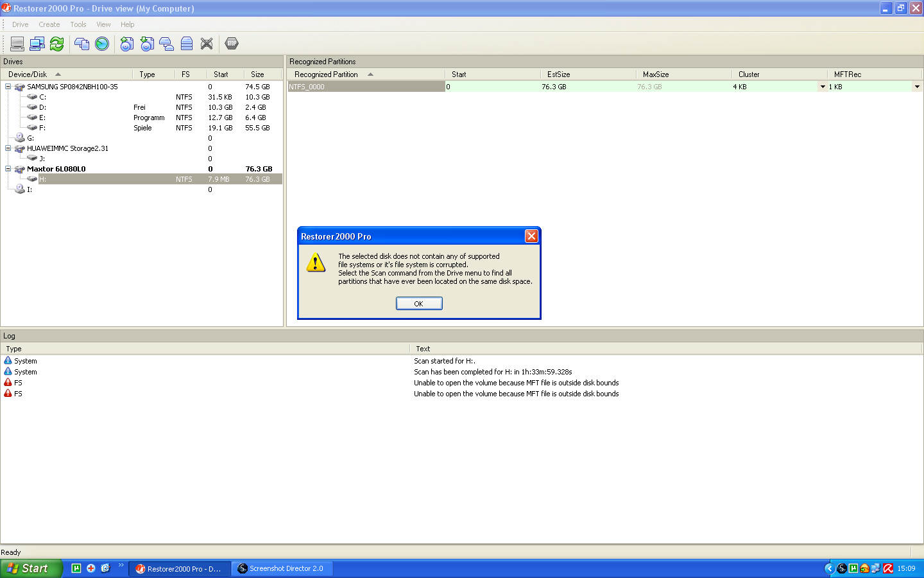Click OK in the Restorer2000 Pro dialog
Screen dimensions: 924x578
coord(419,304)
